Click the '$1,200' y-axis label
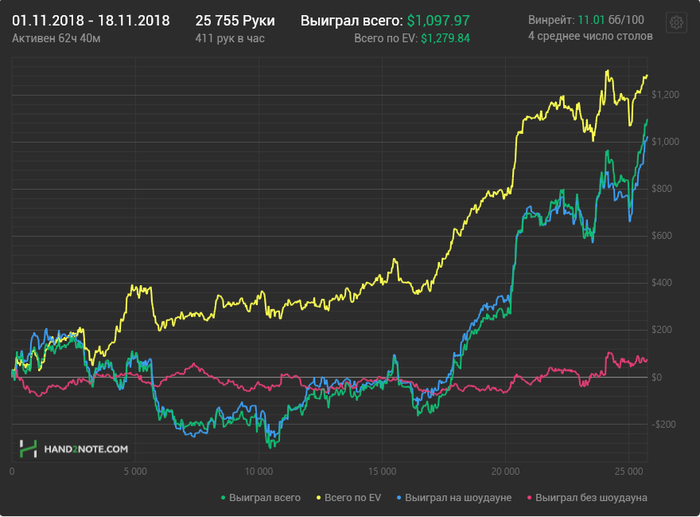This screenshot has height=517, width=700. click(665, 95)
